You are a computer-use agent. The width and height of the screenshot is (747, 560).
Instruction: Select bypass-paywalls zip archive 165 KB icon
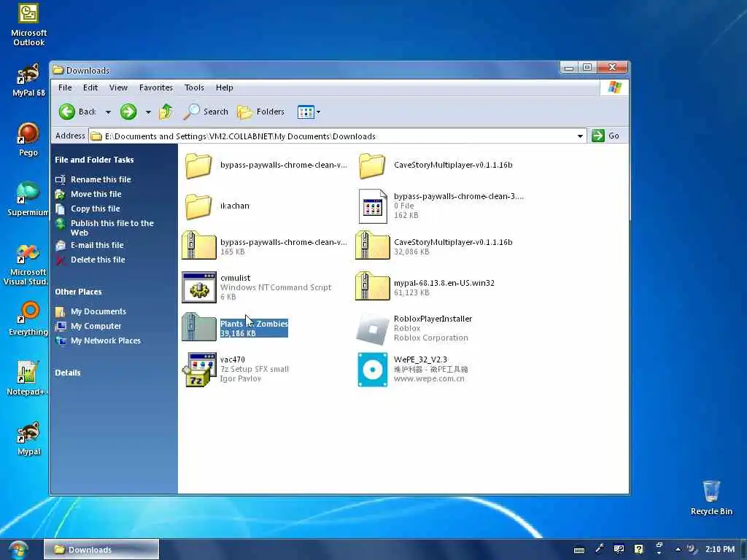tap(198, 246)
